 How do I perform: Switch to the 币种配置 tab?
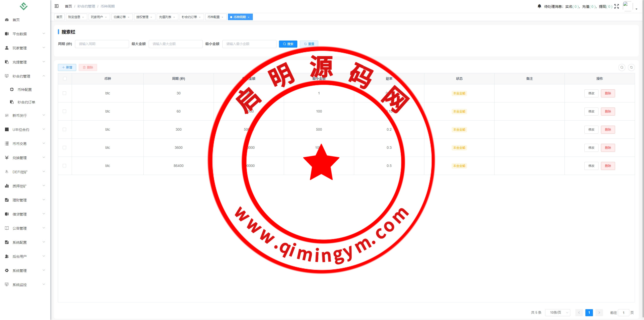pyautogui.click(x=214, y=17)
